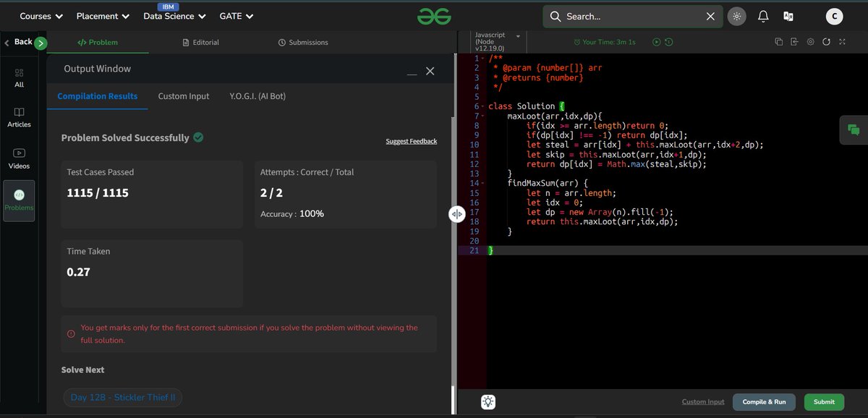Click the Output Window title
Viewport: 868px width, 418px height.
point(98,69)
